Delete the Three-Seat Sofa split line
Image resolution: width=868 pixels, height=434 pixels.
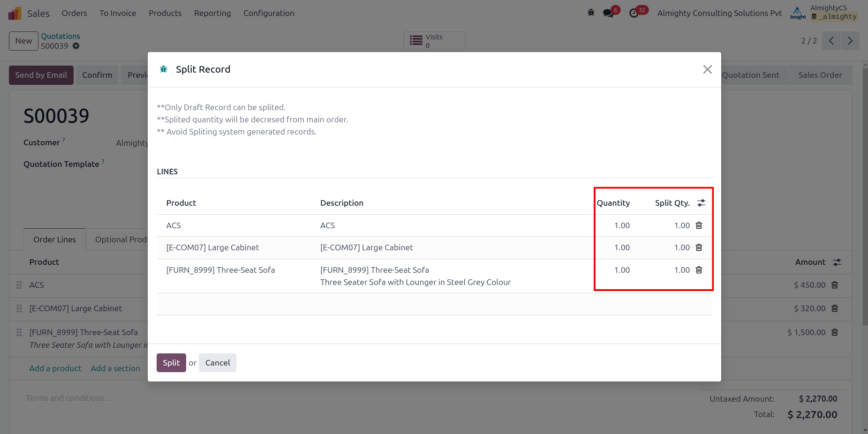pyautogui.click(x=699, y=270)
